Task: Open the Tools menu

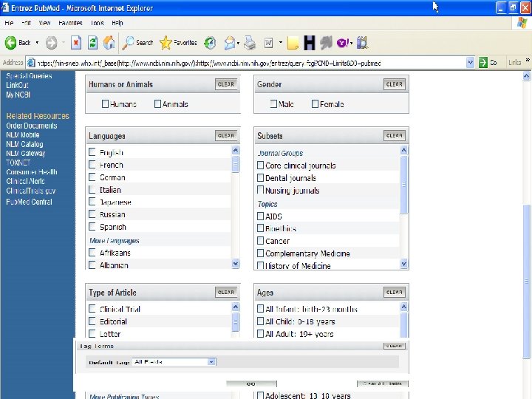Action: [x=97, y=23]
